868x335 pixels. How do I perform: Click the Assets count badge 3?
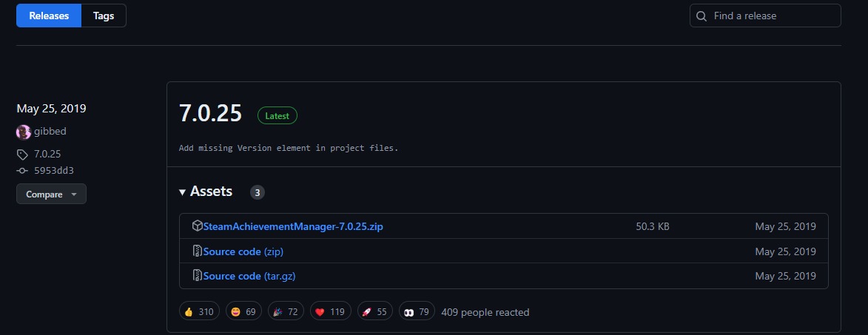258,192
